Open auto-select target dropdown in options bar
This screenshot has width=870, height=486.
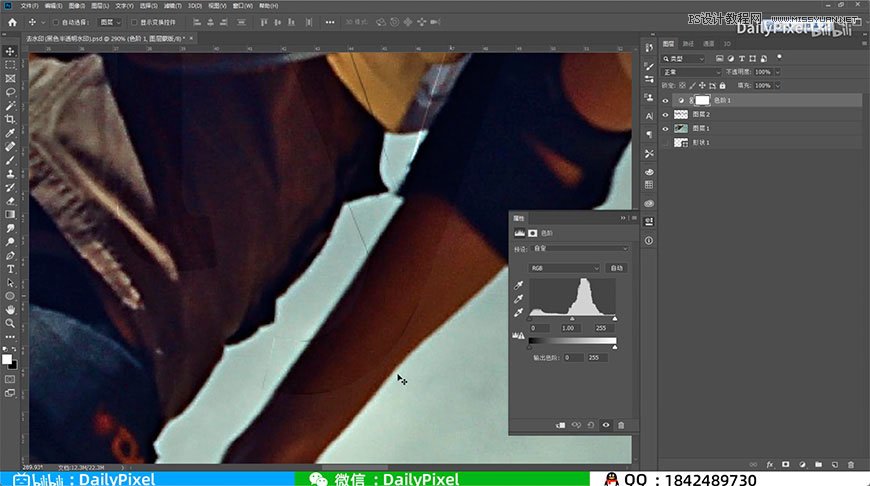coord(110,22)
